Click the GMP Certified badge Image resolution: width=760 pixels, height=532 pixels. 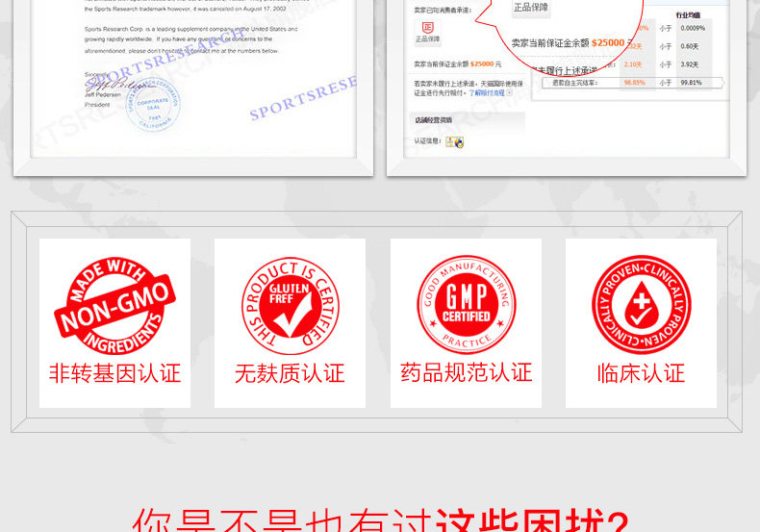pos(467,305)
